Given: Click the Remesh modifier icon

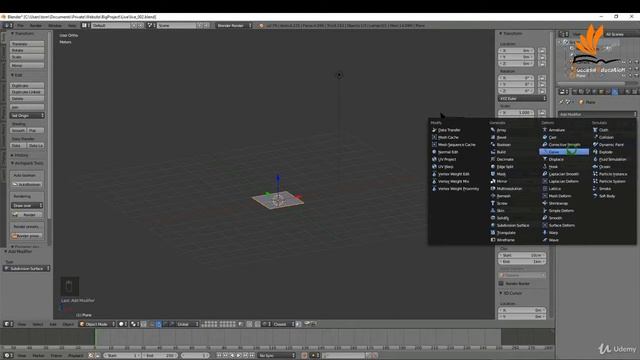Looking at the screenshot, I should tap(493, 196).
